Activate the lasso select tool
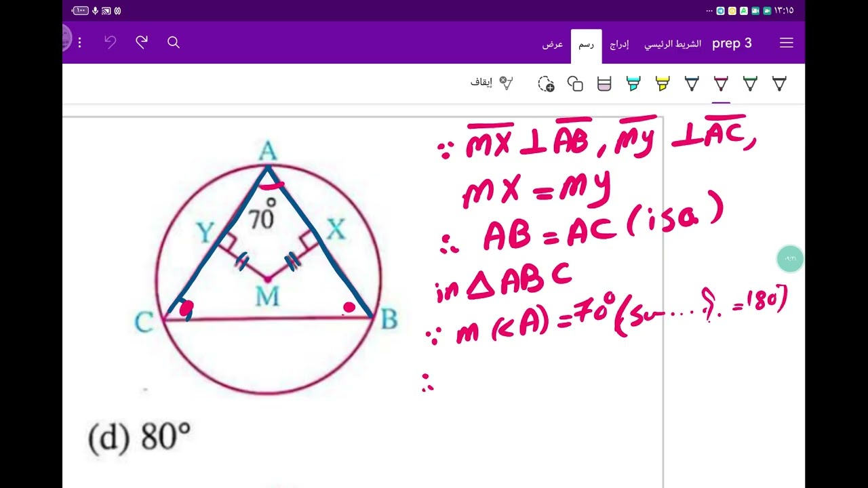868x488 pixels. point(546,83)
